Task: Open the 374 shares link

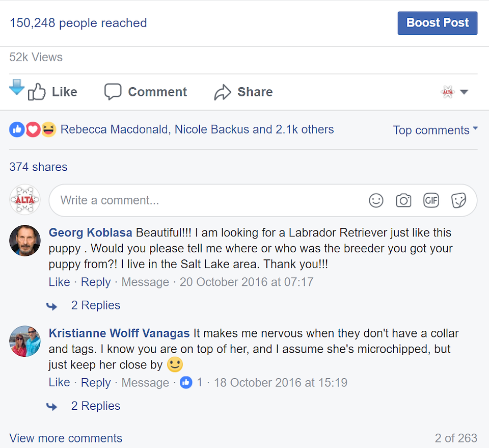Action: [x=38, y=167]
